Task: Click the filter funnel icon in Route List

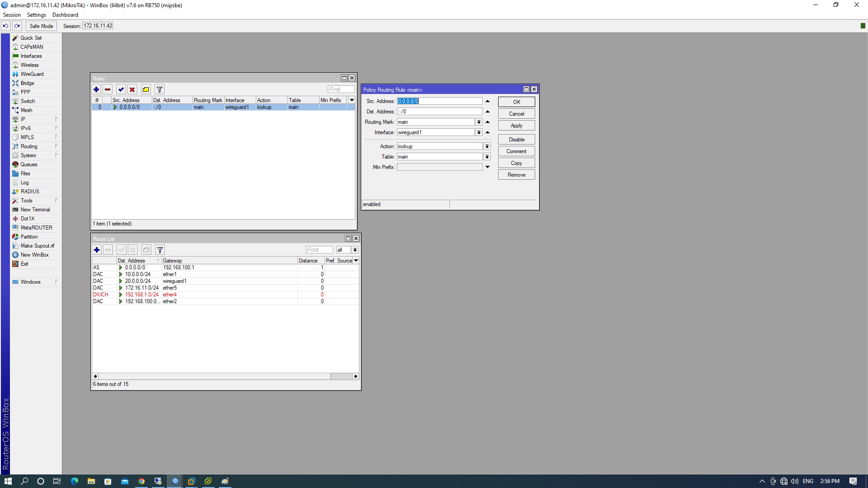Action: pyautogui.click(x=160, y=250)
